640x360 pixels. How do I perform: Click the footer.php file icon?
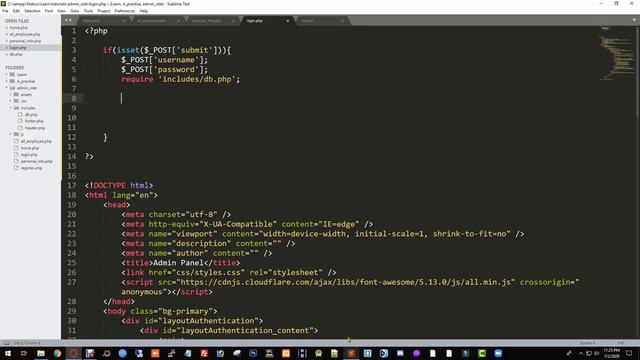click(x=20, y=121)
